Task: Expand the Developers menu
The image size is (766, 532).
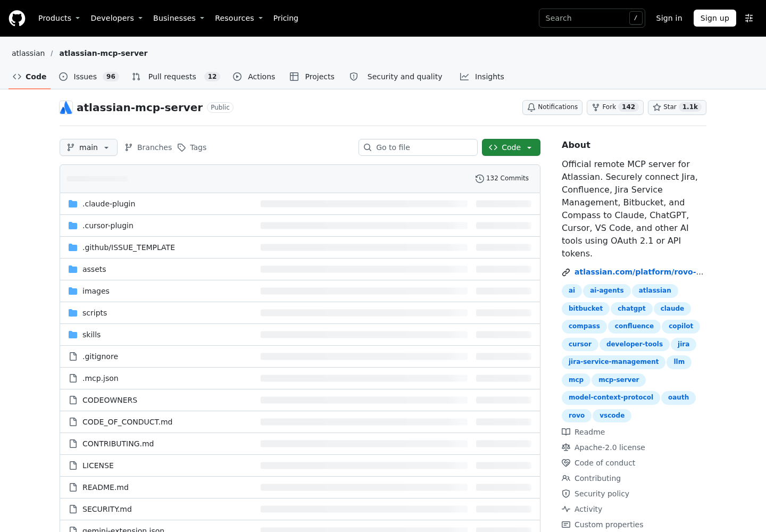Action: click(116, 18)
